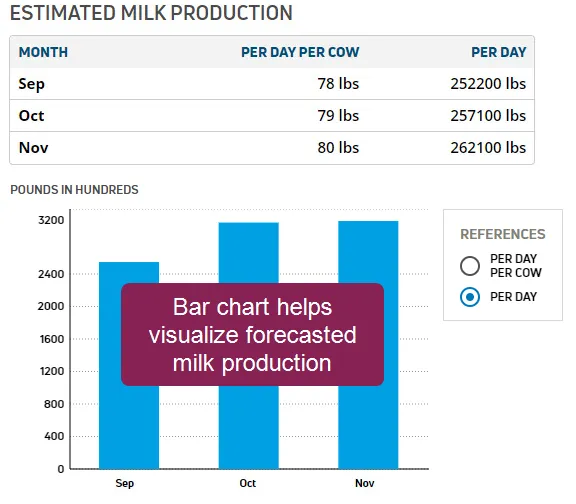This screenshot has height=504, width=576.
Task: Click the maroon bar chart annotation box
Action: (252, 334)
